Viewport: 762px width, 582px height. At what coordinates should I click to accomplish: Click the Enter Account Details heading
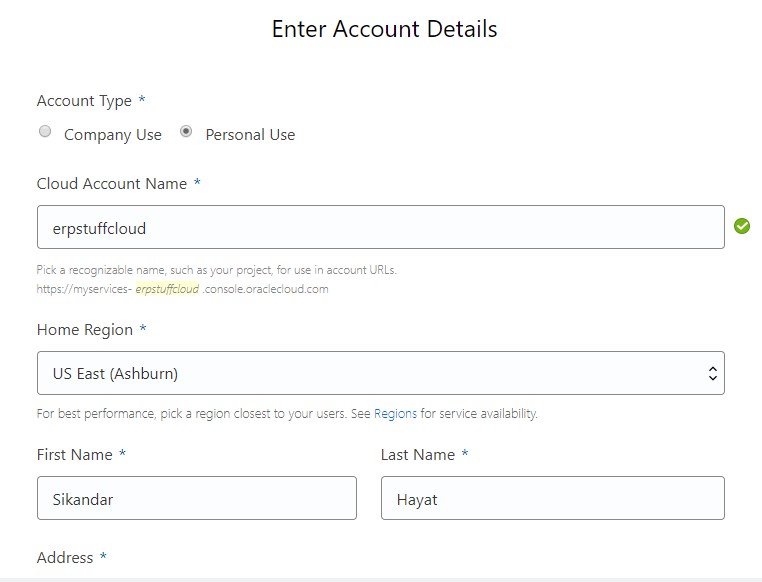[x=384, y=29]
